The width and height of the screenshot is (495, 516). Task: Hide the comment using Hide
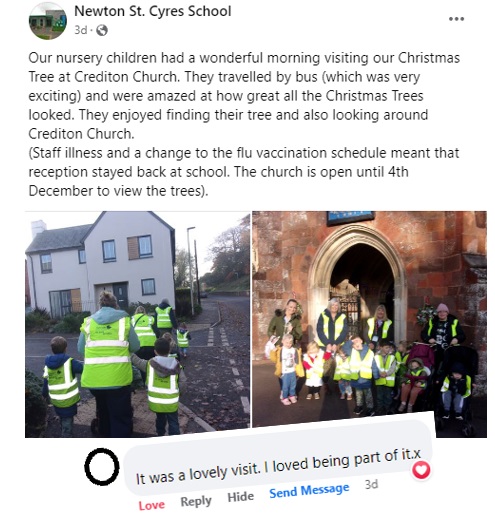click(x=240, y=497)
